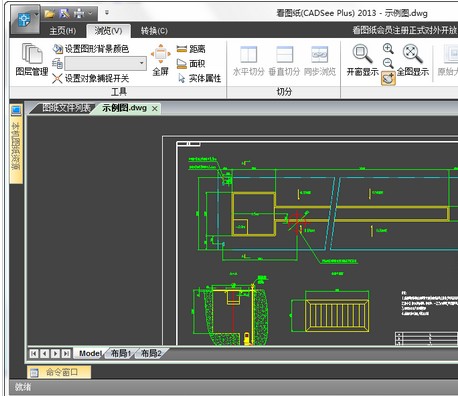Switch to 布局1 layout tab

click(121, 353)
